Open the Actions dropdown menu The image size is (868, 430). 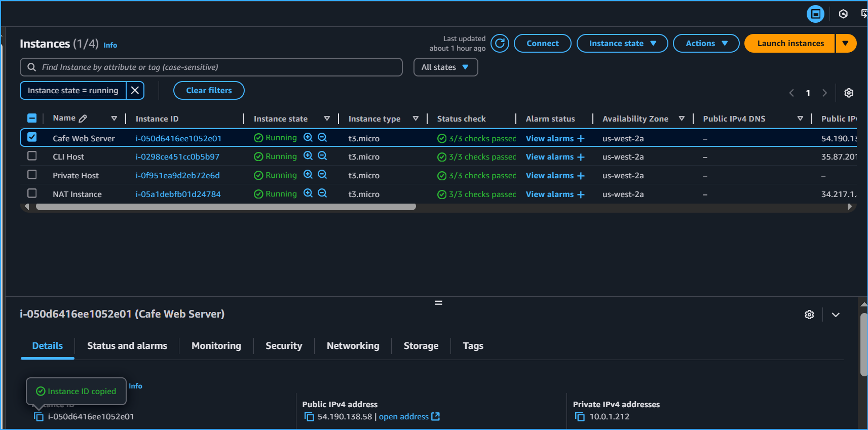tap(706, 44)
